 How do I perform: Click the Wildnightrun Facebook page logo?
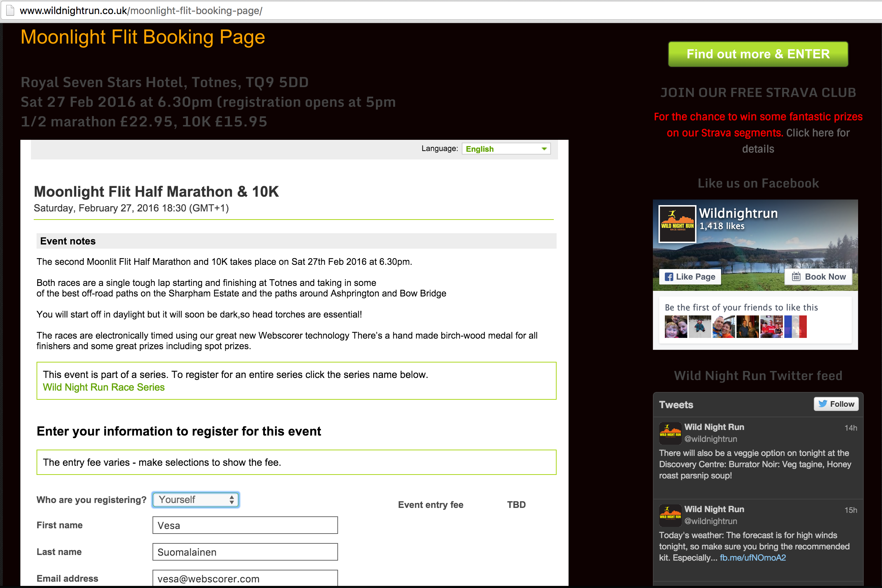677,224
